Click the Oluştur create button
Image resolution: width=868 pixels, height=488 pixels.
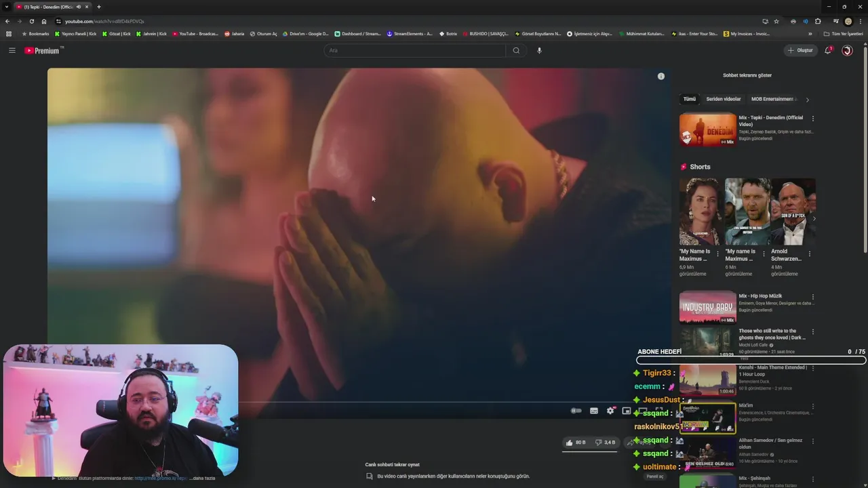point(800,50)
